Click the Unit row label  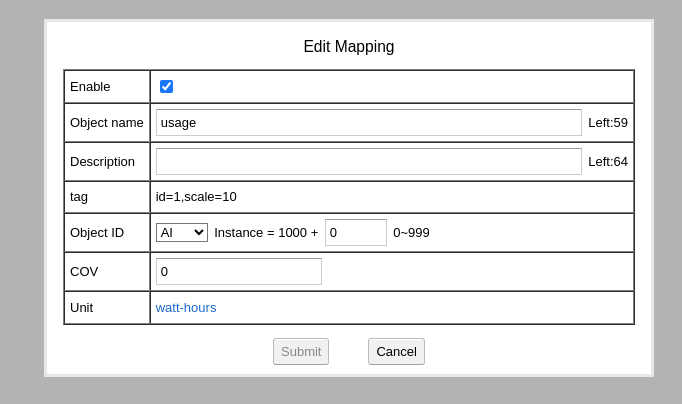point(82,308)
